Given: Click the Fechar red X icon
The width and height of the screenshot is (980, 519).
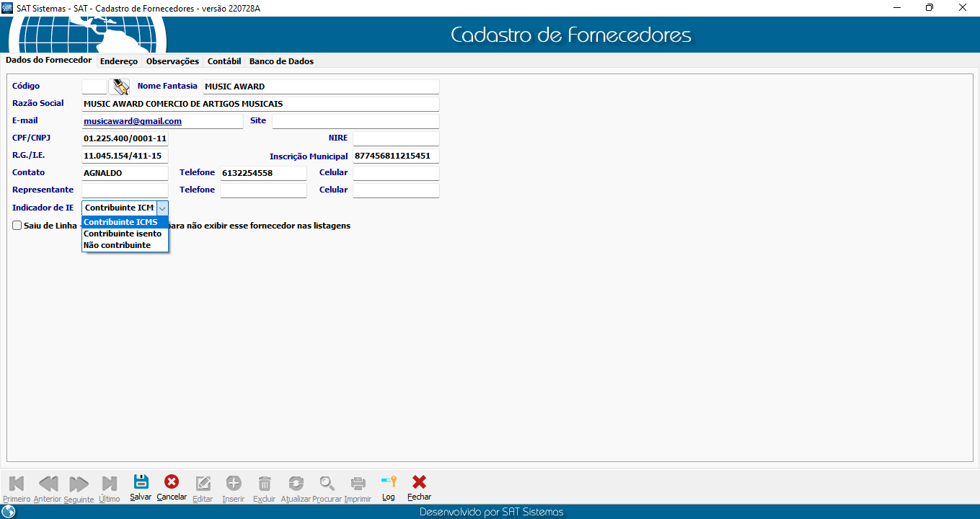Looking at the screenshot, I should coord(419,483).
